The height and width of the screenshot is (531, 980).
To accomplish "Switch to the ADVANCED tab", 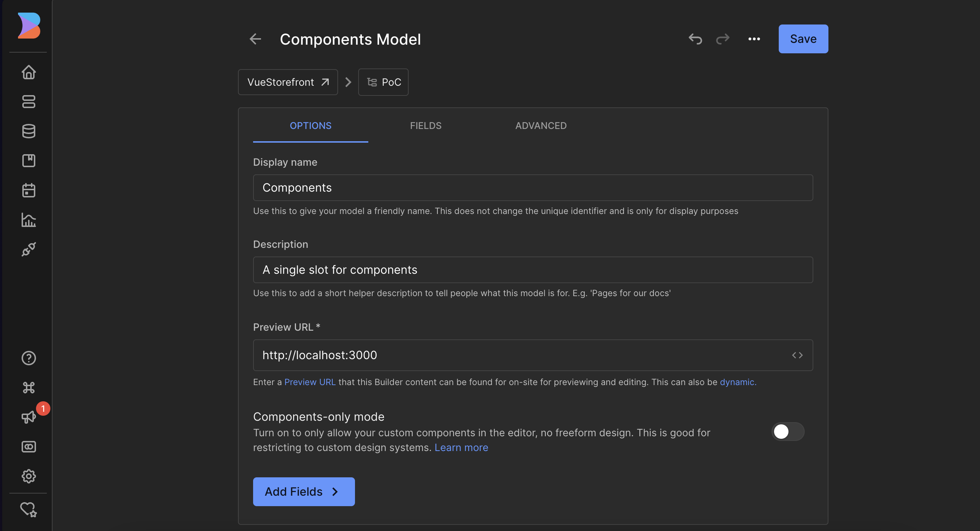I will point(541,126).
